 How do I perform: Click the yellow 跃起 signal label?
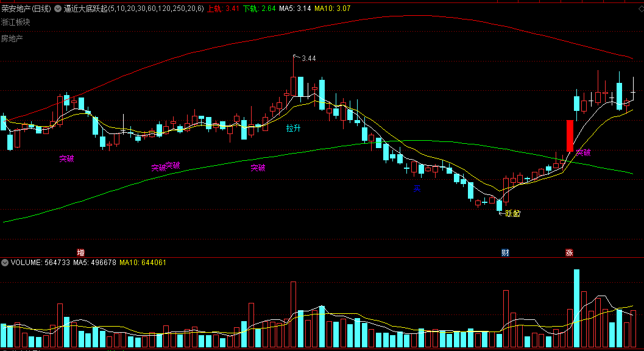[x=512, y=213]
